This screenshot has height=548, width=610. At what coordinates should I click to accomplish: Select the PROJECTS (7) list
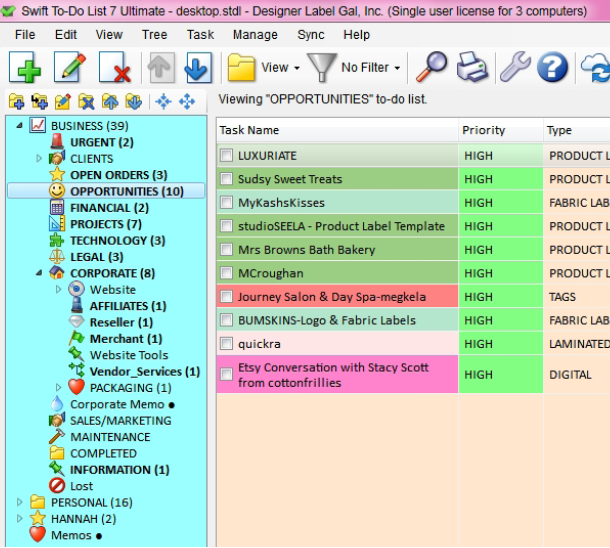click(106, 224)
